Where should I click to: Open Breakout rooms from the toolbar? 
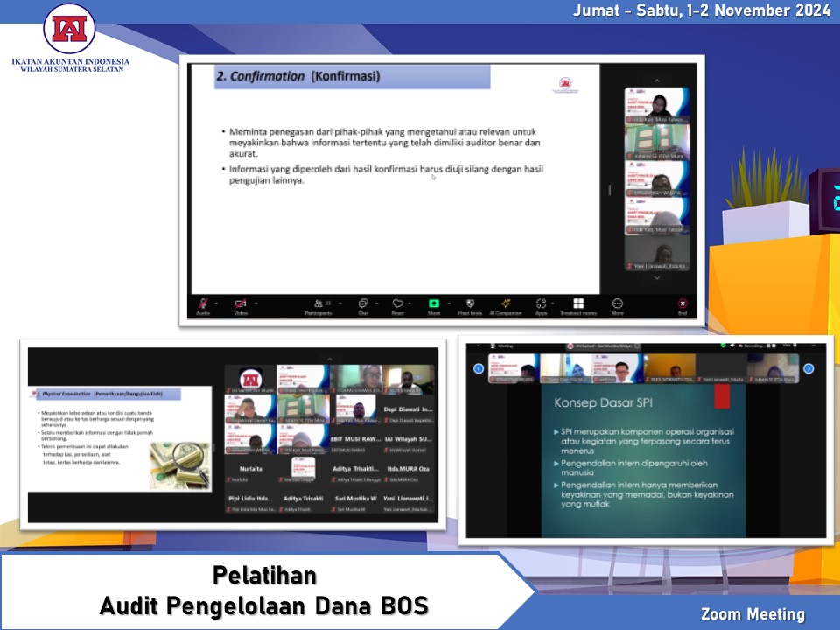(x=578, y=306)
